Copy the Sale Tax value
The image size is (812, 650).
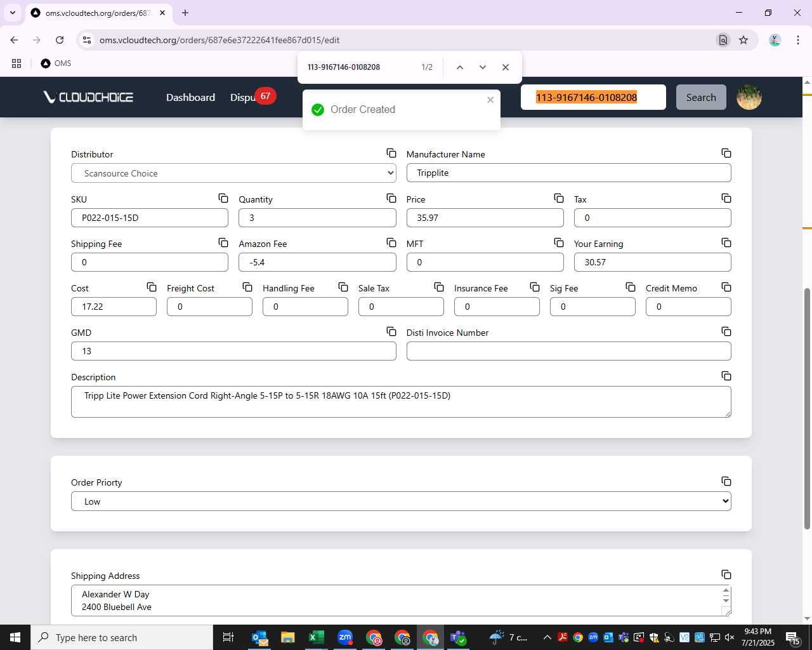coord(439,287)
